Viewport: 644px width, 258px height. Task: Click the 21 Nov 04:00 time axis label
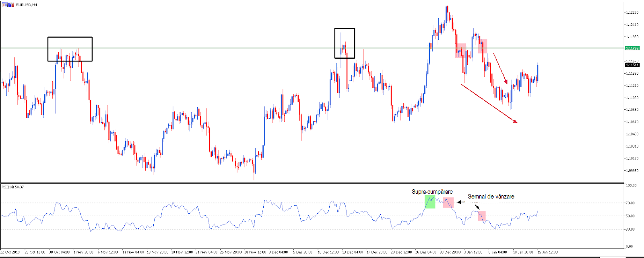click(x=206, y=252)
